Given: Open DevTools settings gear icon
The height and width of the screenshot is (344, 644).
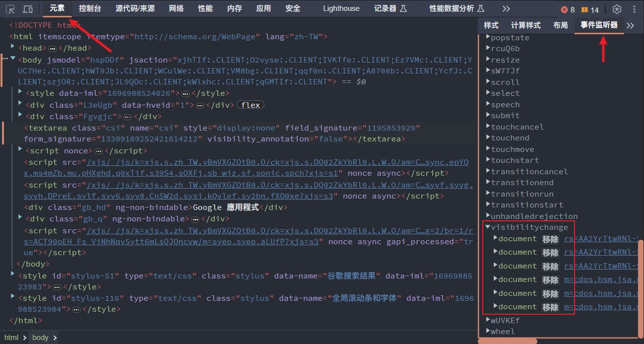Looking at the screenshot, I should [617, 9].
